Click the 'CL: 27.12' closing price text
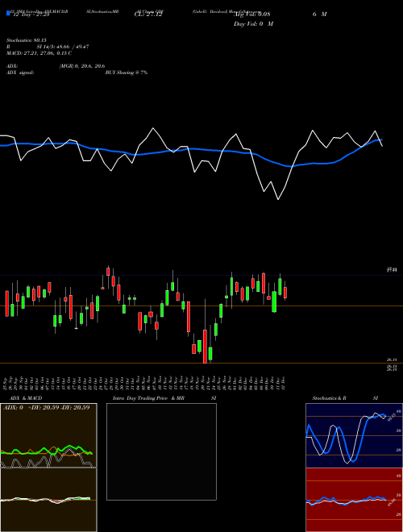The height and width of the screenshot is (532, 403). [148, 15]
